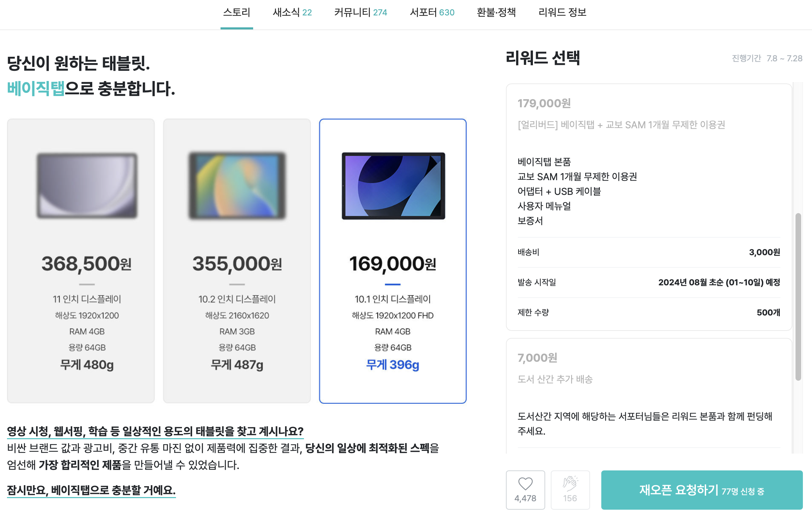This screenshot has height=523, width=812.
Task: Click underlined text 잠시만요, 베이직탭으로 충분할 거예요
Action: point(91,490)
